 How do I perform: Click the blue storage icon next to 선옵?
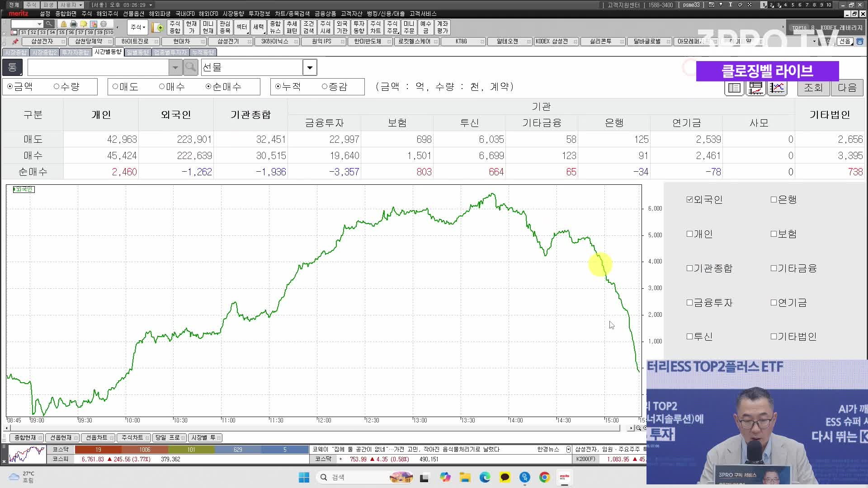pos(860,42)
